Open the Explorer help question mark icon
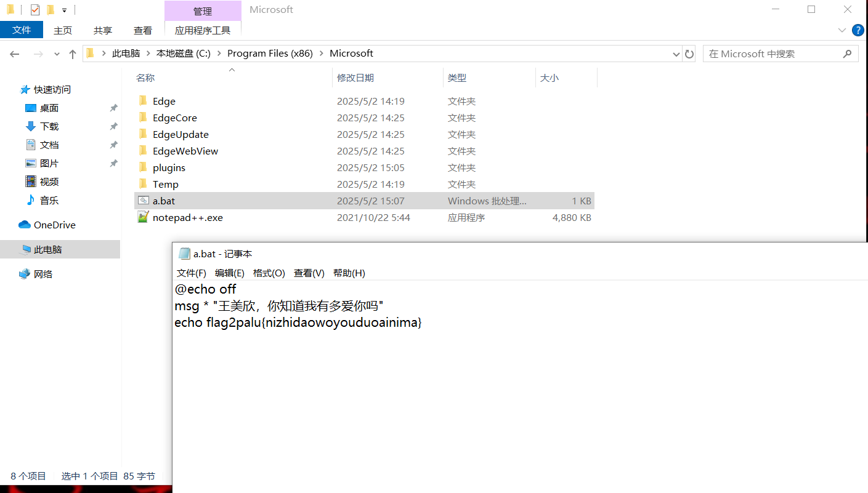This screenshot has height=493, width=868. pos(858,30)
